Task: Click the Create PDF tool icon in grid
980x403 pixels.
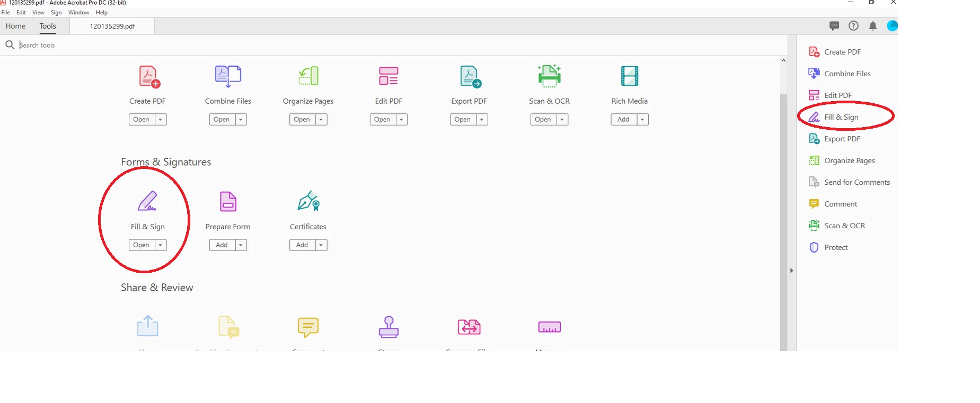Action: click(x=149, y=77)
